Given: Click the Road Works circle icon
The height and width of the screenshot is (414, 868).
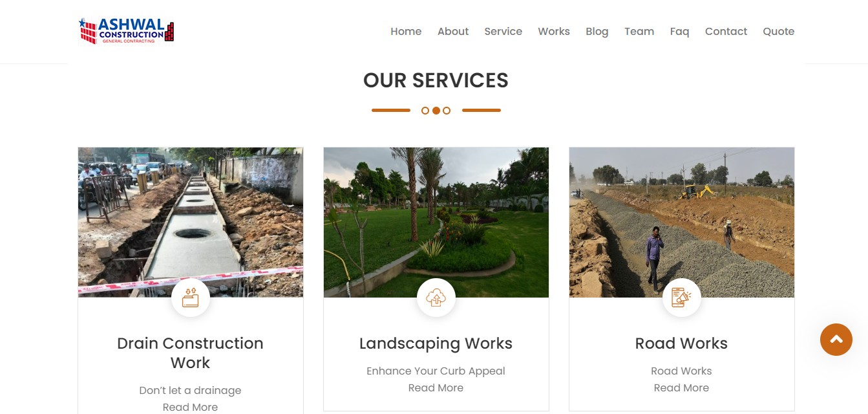Looking at the screenshot, I should click(x=682, y=298).
